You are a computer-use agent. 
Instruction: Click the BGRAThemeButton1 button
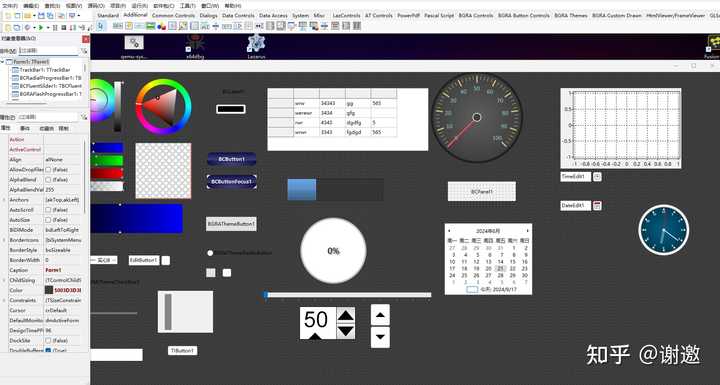click(x=231, y=224)
